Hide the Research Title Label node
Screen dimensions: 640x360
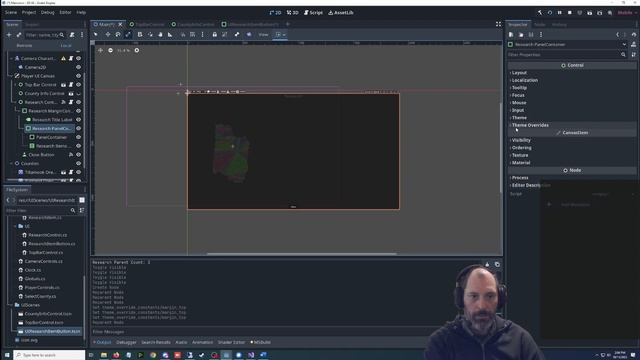pos(78,120)
